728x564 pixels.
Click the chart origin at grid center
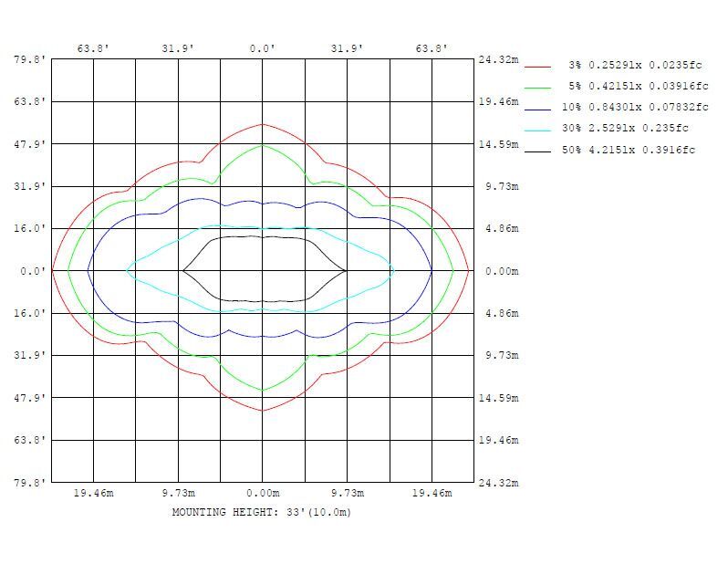click(x=263, y=271)
